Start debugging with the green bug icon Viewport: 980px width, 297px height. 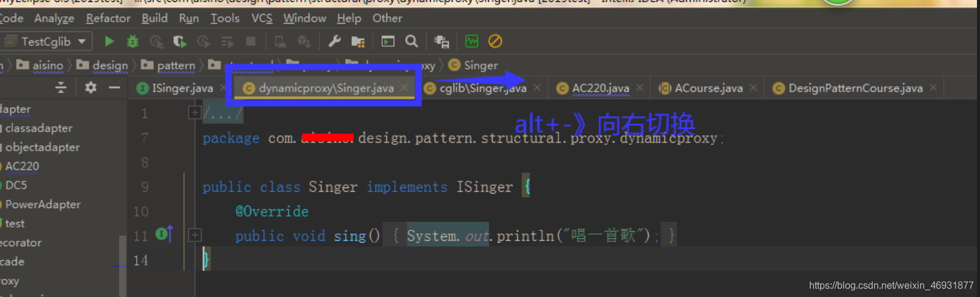pos(133,41)
